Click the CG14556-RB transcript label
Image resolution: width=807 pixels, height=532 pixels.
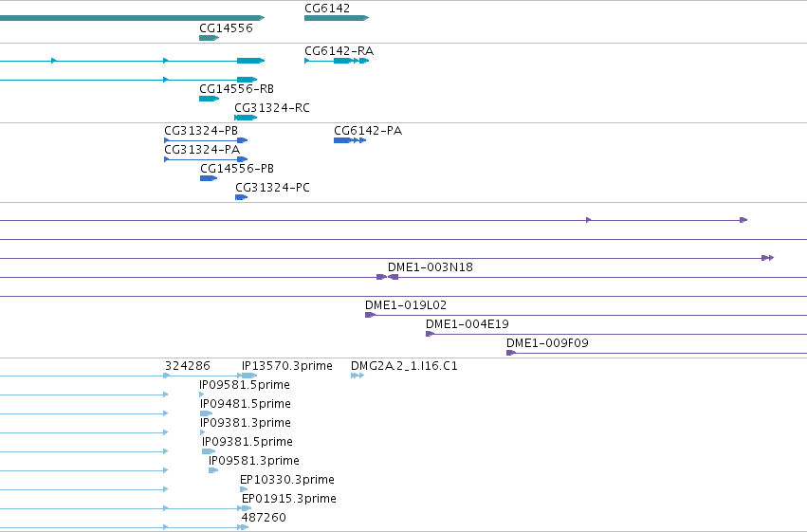coord(237,89)
